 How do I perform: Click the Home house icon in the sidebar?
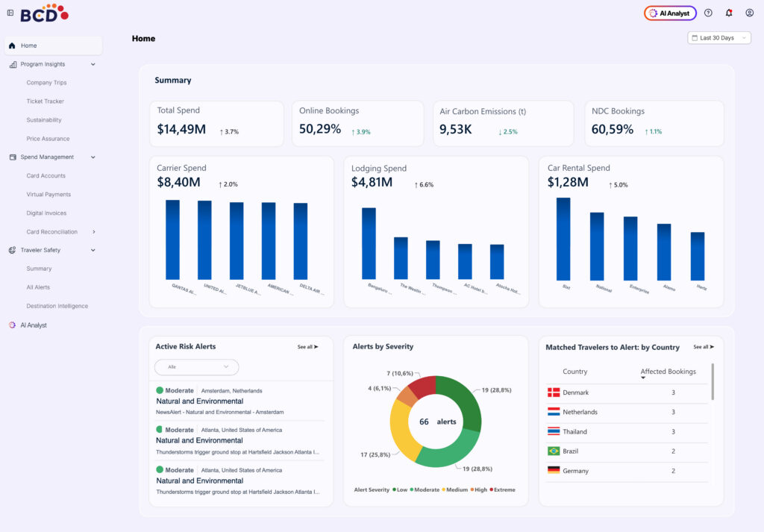coord(12,46)
